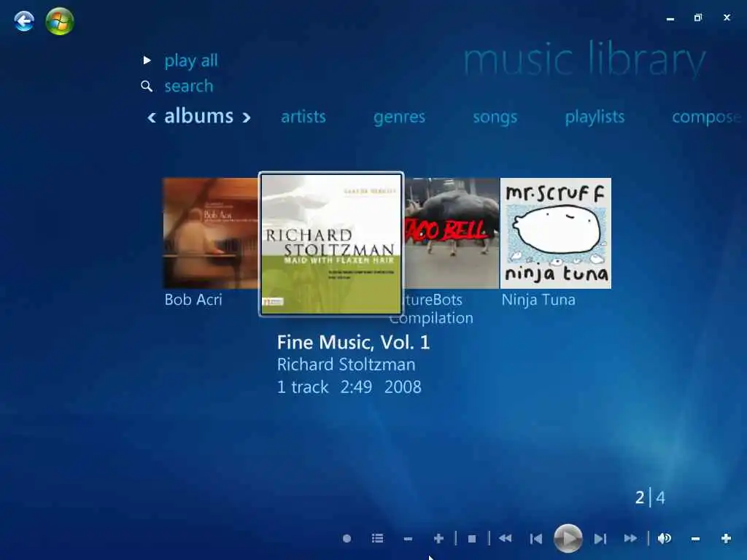
Task: Click the fast forward button
Action: click(x=630, y=539)
